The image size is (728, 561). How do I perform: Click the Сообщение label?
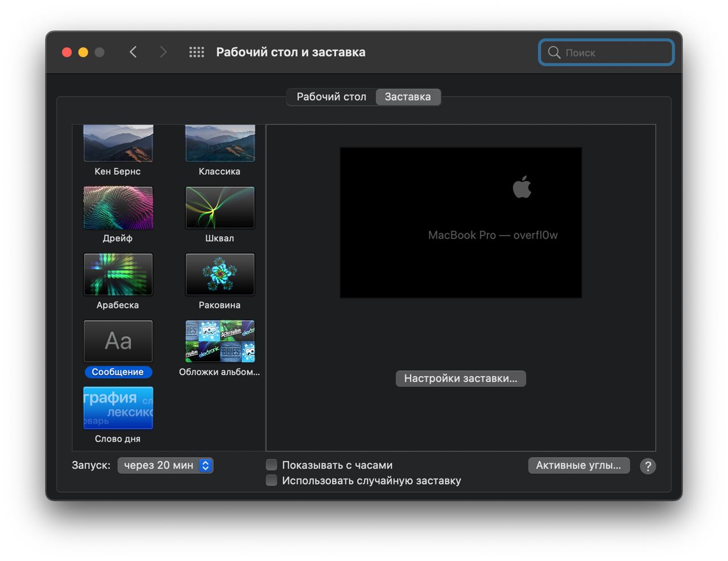tap(118, 372)
